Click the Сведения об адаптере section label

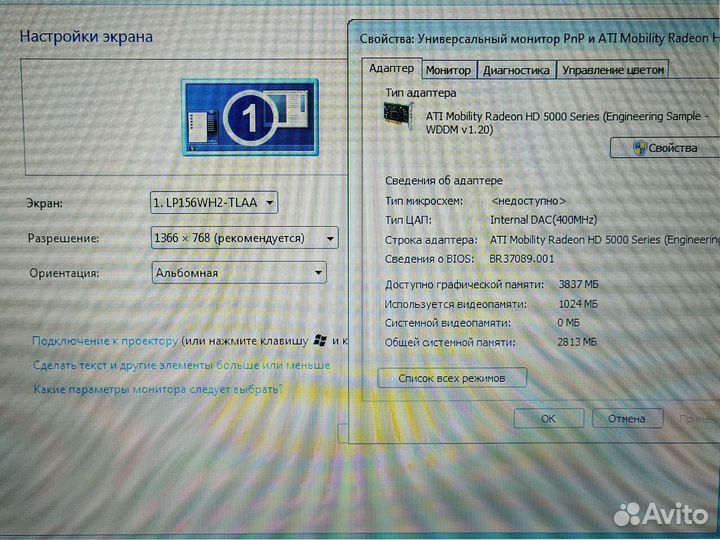pos(444,180)
